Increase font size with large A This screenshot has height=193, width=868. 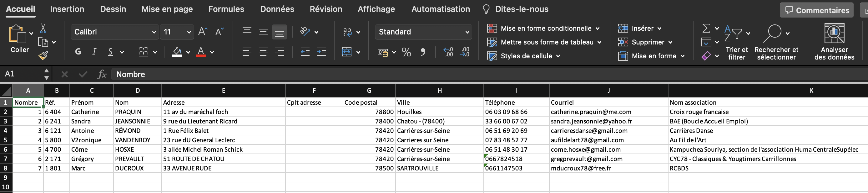203,32
